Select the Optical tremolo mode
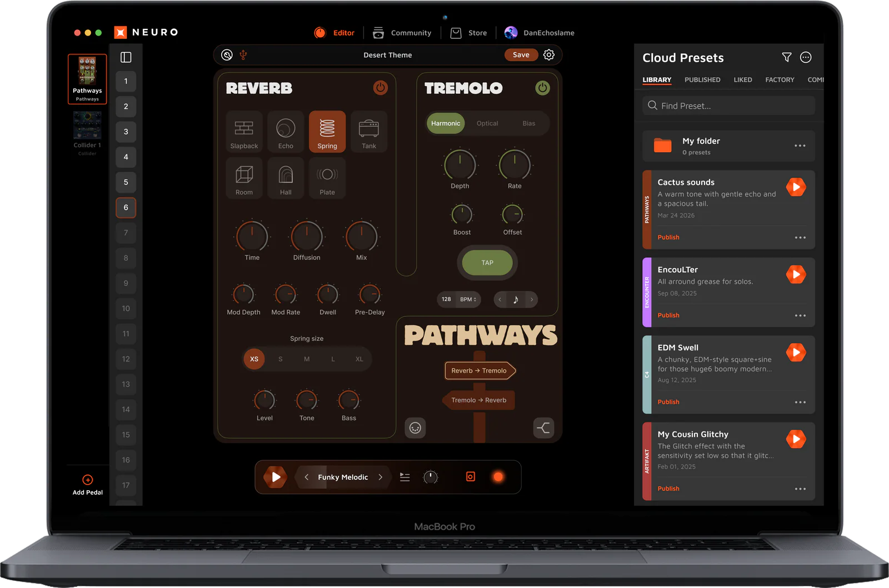The width and height of the screenshot is (889, 588). click(x=487, y=123)
